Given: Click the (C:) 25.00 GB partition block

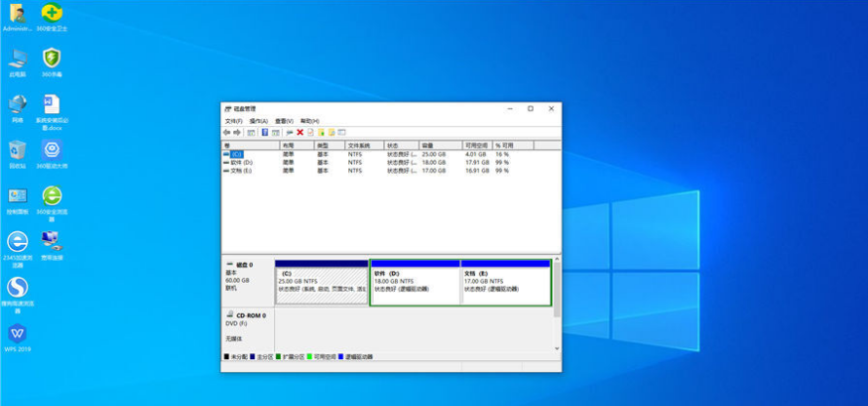Looking at the screenshot, I should pyautogui.click(x=321, y=283).
